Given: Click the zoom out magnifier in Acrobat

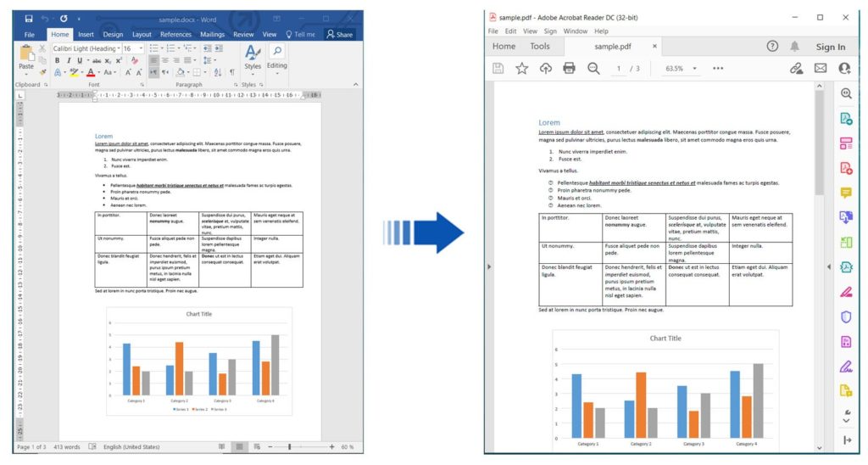Looking at the screenshot, I should click(593, 68).
